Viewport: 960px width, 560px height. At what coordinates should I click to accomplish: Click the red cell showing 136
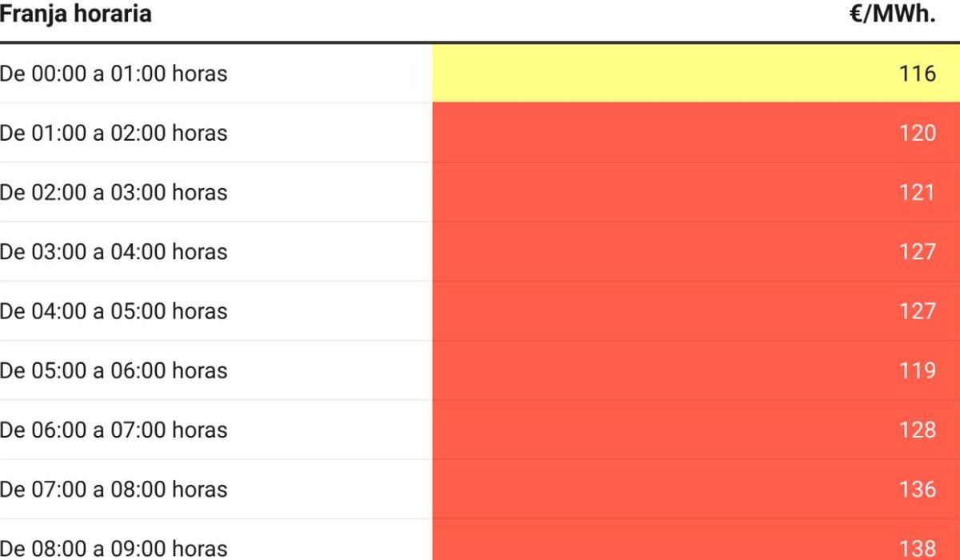click(696, 489)
